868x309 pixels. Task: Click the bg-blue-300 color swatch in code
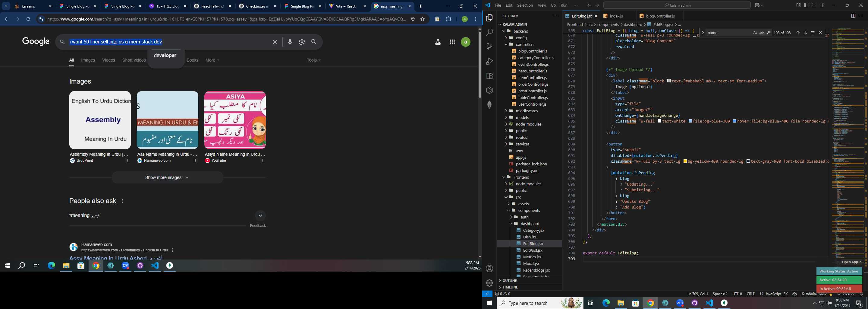pyautogui.click(x=690, y=121)
